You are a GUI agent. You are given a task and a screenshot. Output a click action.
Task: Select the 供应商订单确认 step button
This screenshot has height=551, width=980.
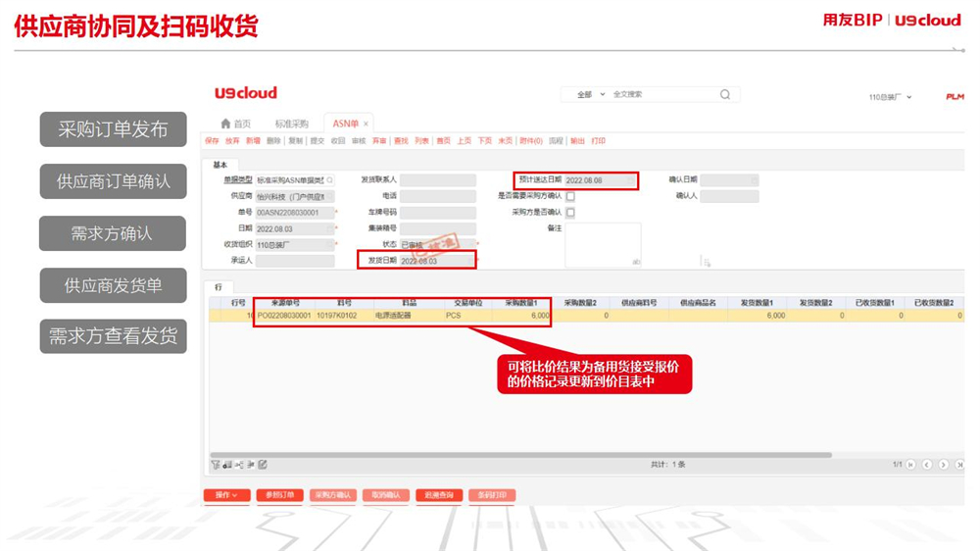pos(113,181)
